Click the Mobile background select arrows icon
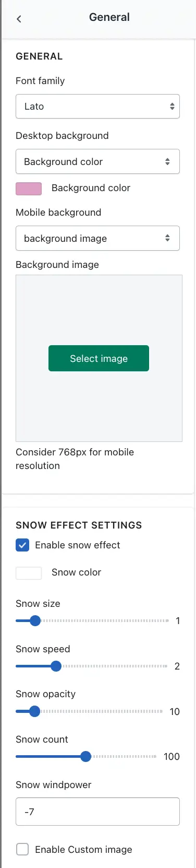Image resolution: width=196 pixels, height=868 pixels. coord(167,238)
